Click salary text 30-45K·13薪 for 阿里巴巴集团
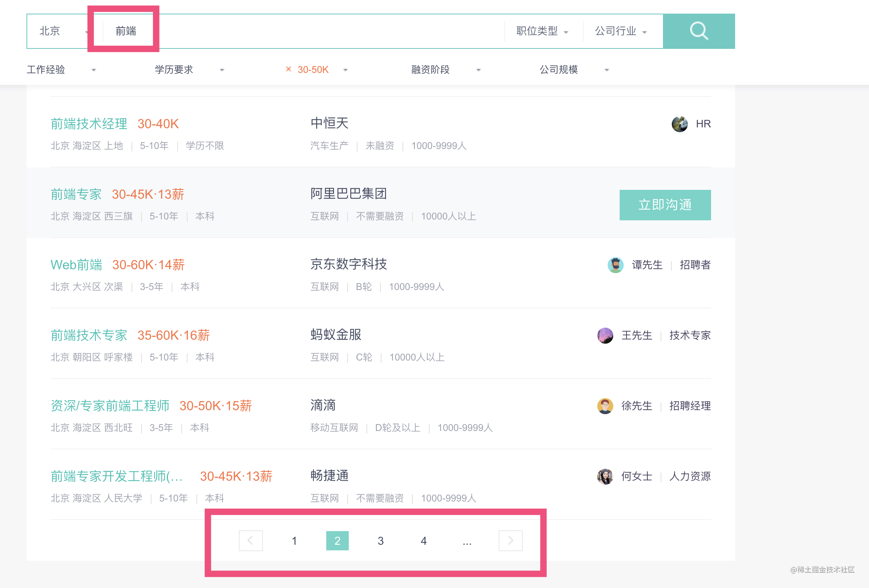Screen dimensions: 869x588 pos(148,194)
